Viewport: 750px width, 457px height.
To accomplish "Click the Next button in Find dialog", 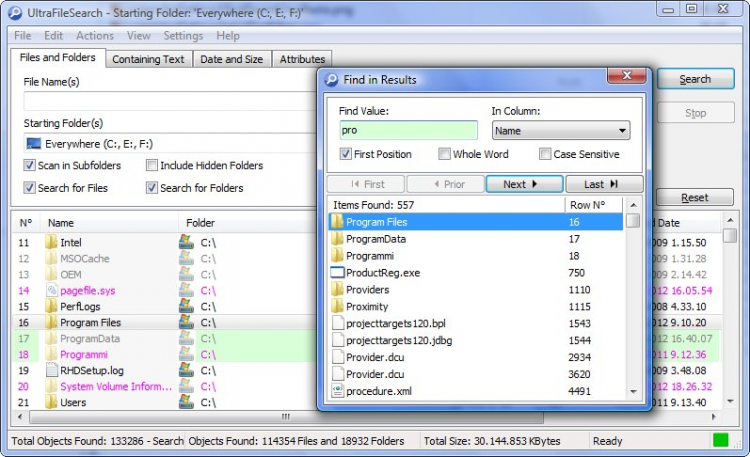I will coord(524,184).
